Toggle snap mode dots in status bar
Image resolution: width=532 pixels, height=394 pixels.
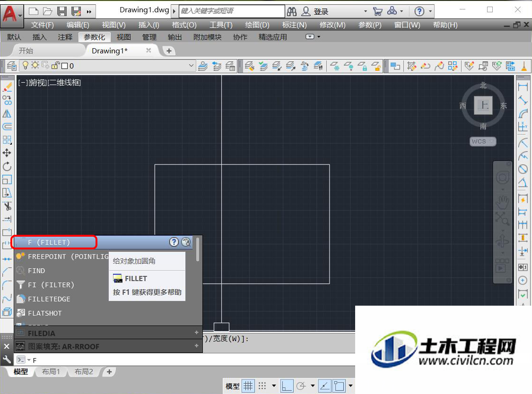pos(262,386)
